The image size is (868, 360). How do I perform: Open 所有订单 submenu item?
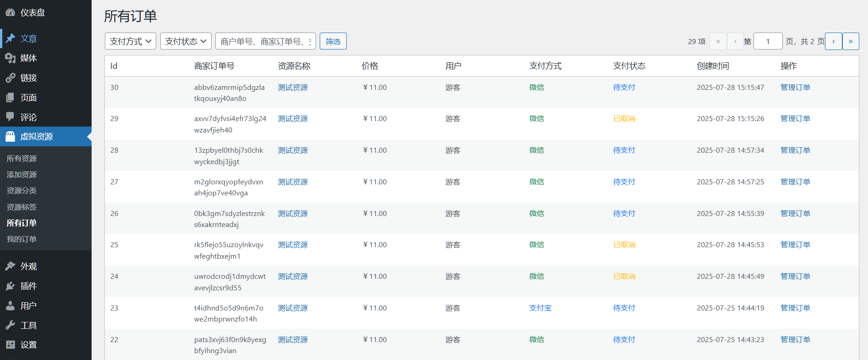click(22, 223)
